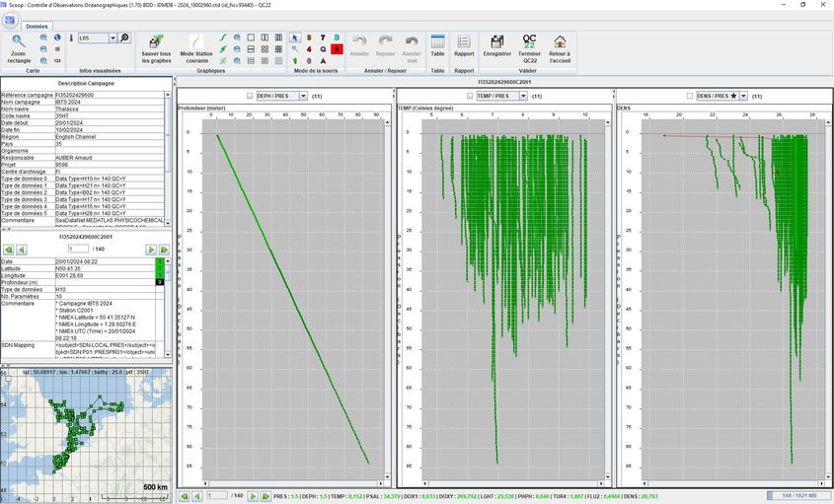This screenshot has width=834, height=504.
Task: Tick the checkbox beside TEMP / PRES
Action: coord(470,97)
